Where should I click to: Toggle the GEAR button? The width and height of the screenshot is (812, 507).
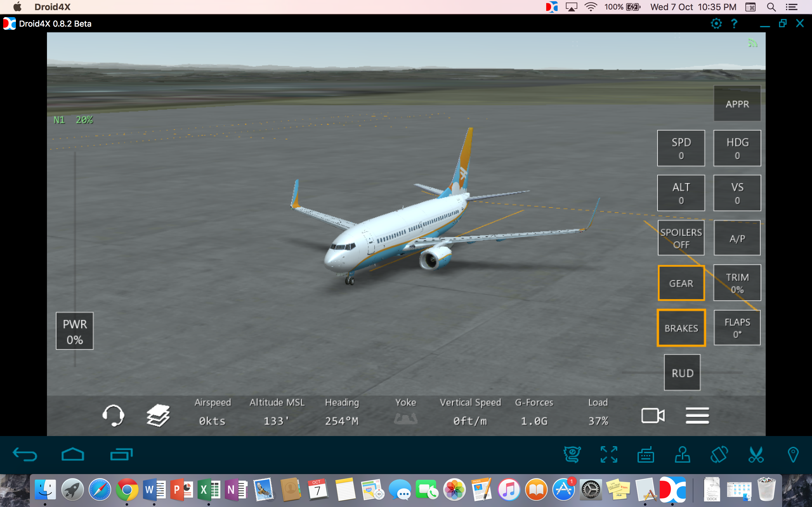click(681, 283)
